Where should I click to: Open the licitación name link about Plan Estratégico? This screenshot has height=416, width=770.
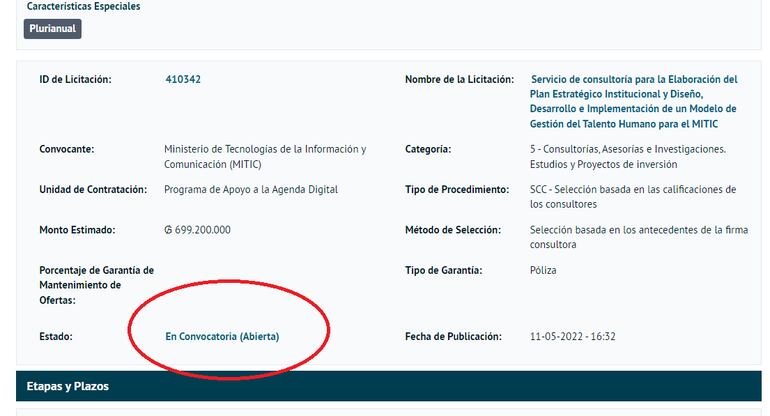click(633, 102)
